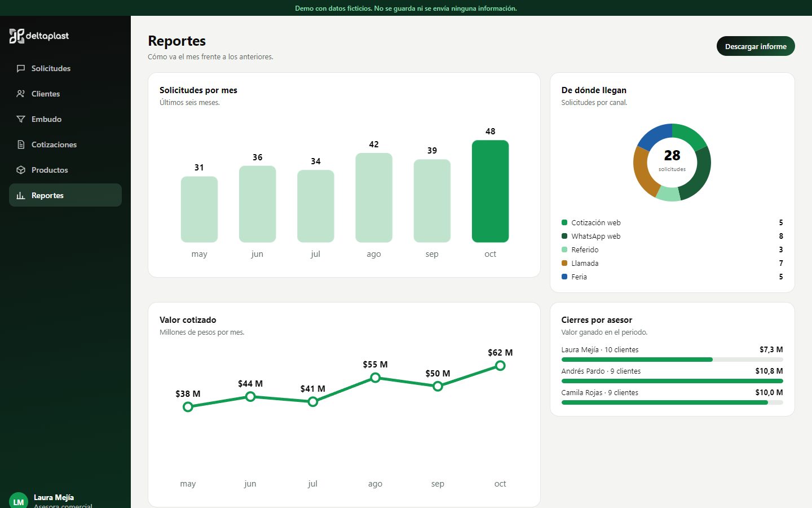812x508 pixels.
Task: Click the donut chart center total 28
Action: point(672,155)
